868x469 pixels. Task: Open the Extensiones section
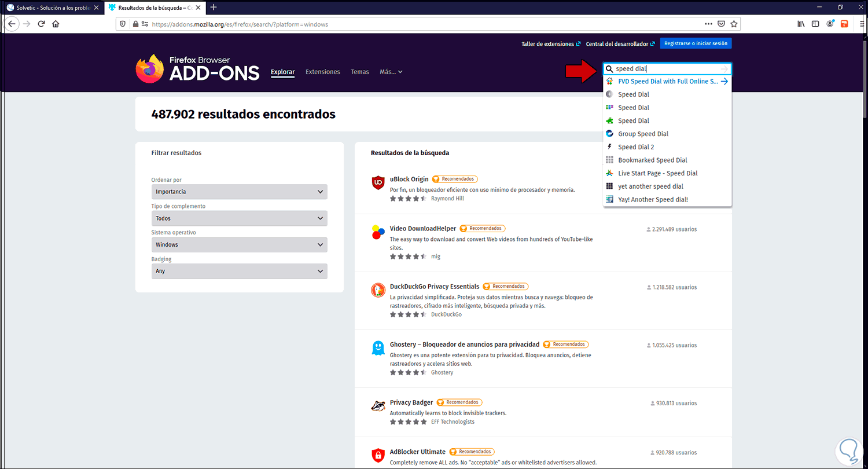323,72
